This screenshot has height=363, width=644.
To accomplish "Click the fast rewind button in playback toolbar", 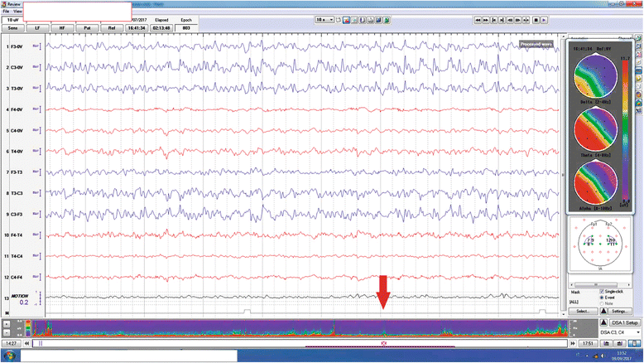I will [x=478, y=18].
